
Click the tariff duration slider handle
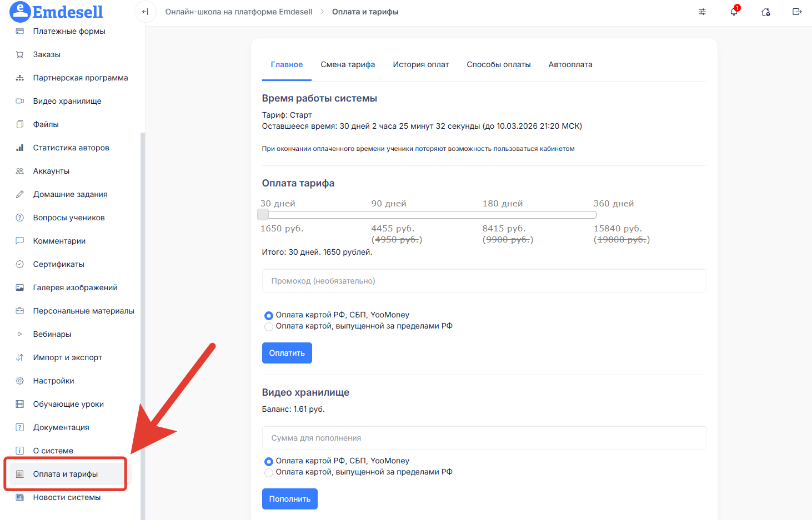click(x=263, y=215)
